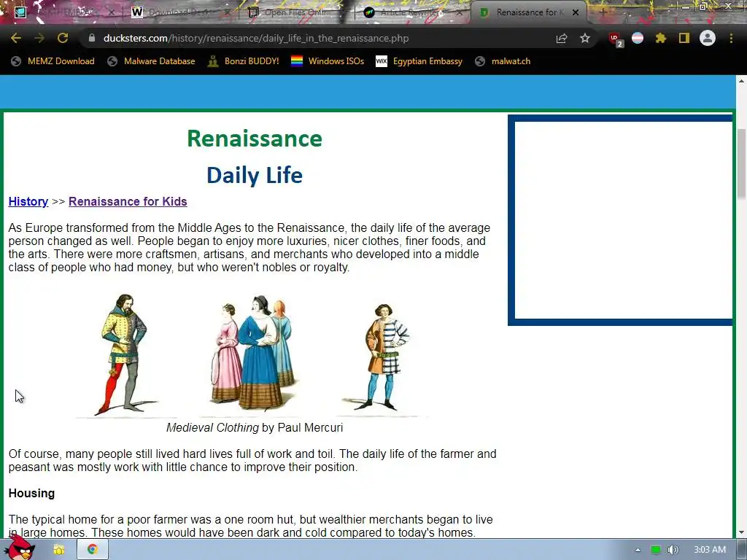Click the Medieval Clothing illustration
Image resolution: width=747 pixels, height=560 pixels.
tap(254, 355)
